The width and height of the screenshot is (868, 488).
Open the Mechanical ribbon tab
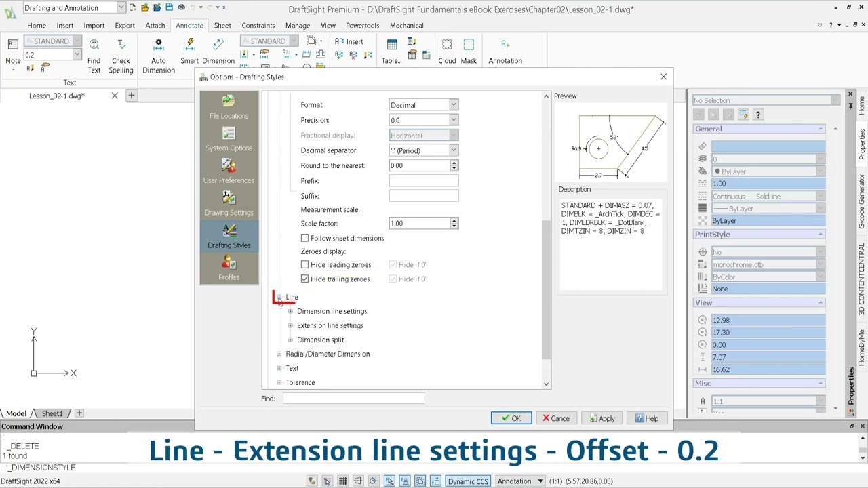pyautogui.click(x=407, y=26)
